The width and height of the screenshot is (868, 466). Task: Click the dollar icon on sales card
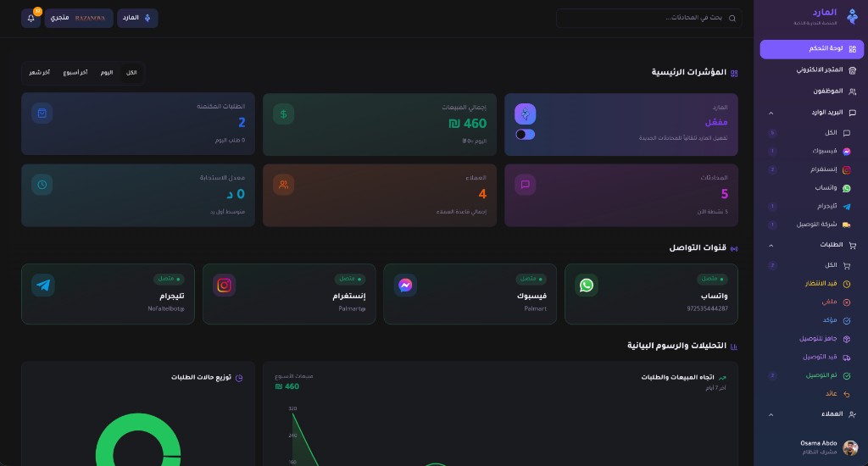pyautogui.click(x=283, y=114)
